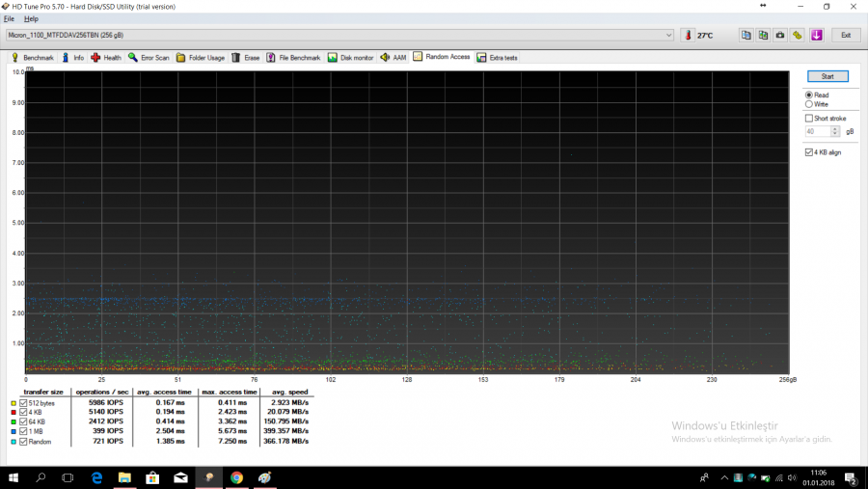Viewport: 868px width, 489px height.
Task: Click the short stroke gB spinner arrows
Action: 837,131
